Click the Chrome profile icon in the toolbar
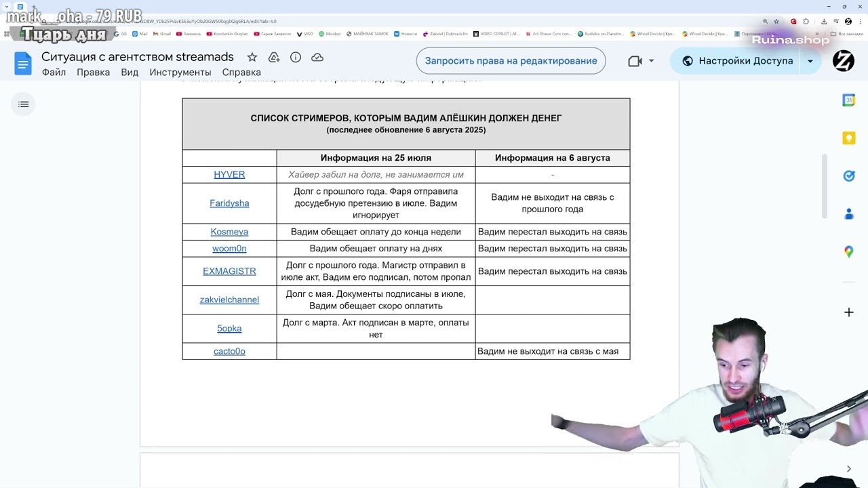Viewport: 868px width, 488px height. [x=848, y=22]
